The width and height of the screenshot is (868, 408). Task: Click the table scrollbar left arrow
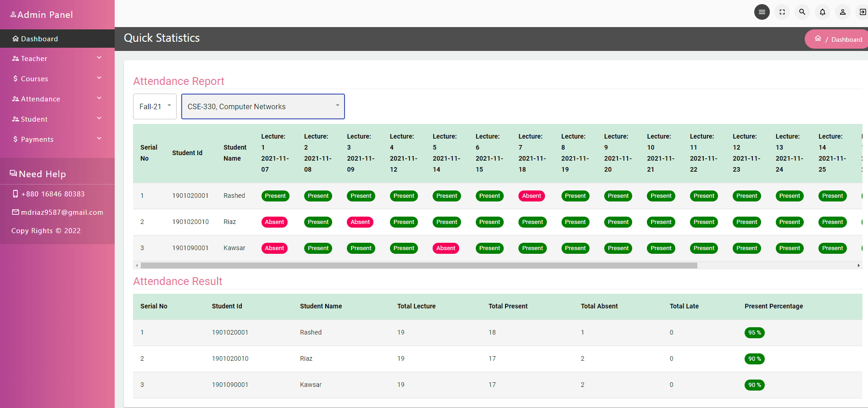pyautogui.click(x=137, y=265)
